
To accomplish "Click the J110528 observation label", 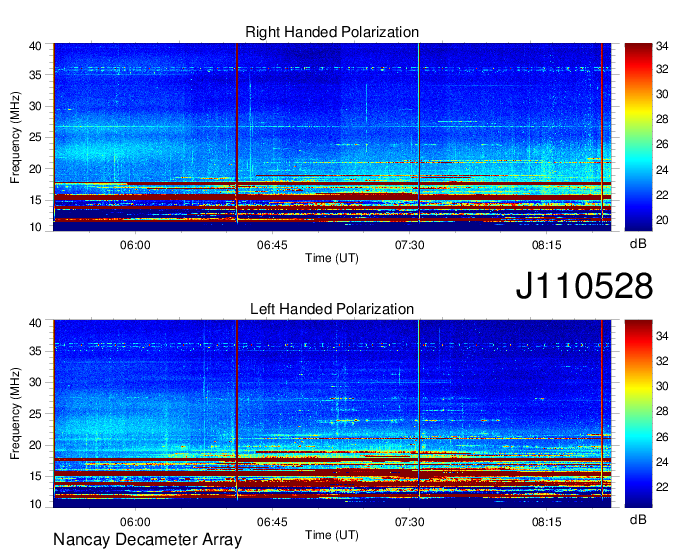I will coord(584,286).
